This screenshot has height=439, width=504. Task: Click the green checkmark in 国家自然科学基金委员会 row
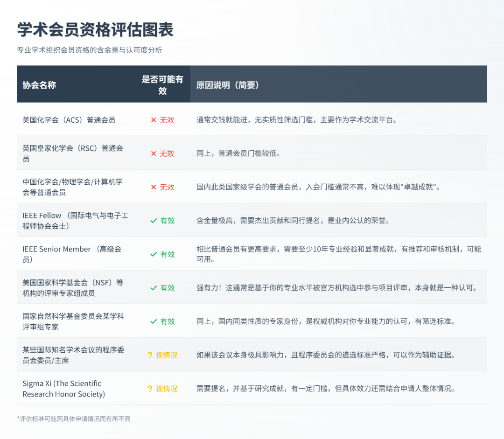click(x=153, y=321)
